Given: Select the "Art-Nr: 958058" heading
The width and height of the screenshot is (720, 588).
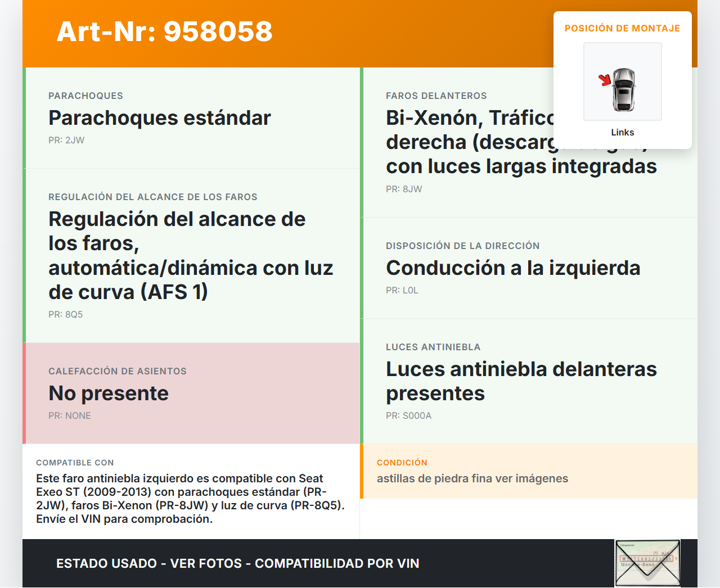Looking at the screenshot, I should (164, 31).
